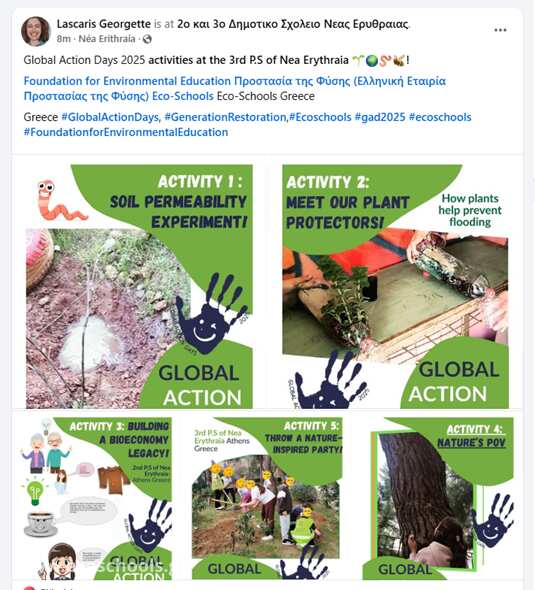Open the 2ο και 3ο Δημοτικο Σχολειο location link
535x590 pixels.
point(293,24)
